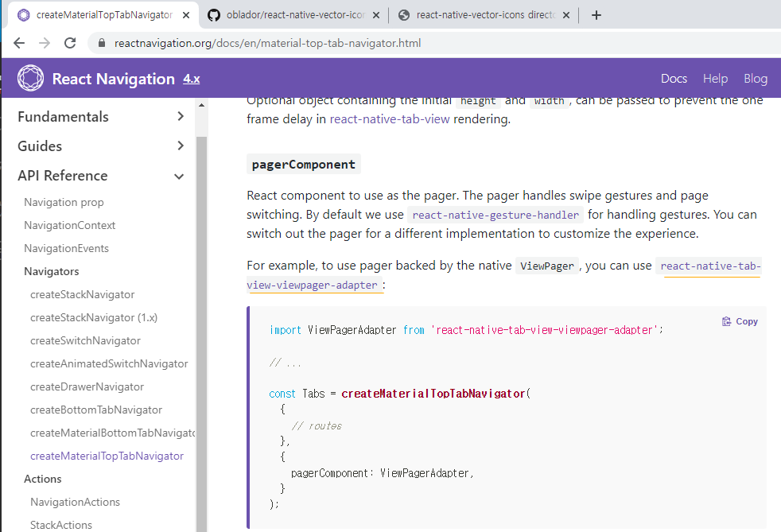Switch to the oblador/react-native-vector-icons tab
Image resolution: width=781 pixels, height=532 pixels.
point(295,15)
